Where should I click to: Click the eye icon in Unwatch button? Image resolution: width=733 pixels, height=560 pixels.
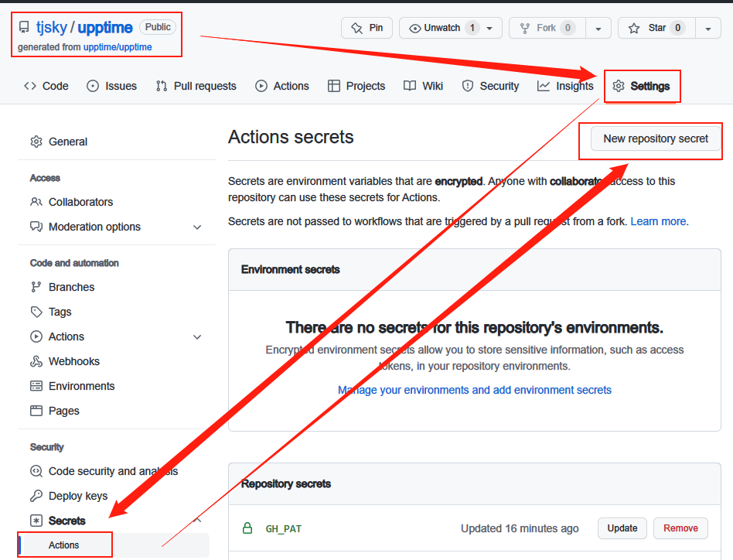414,29
